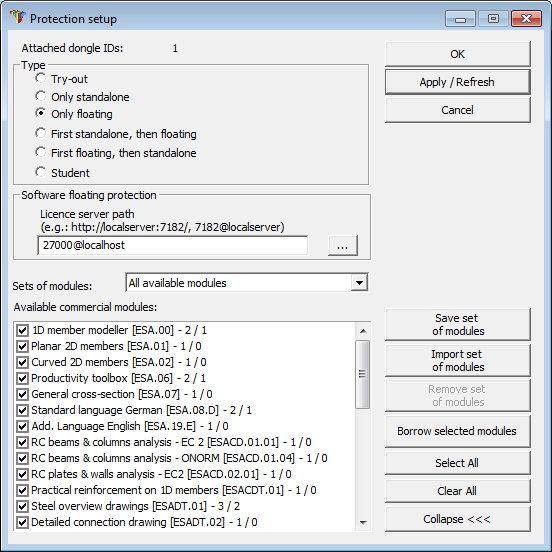This screenshot has height=552, width=552.
Task: Click Borrow selected modules
Action: tap(458, 431)
